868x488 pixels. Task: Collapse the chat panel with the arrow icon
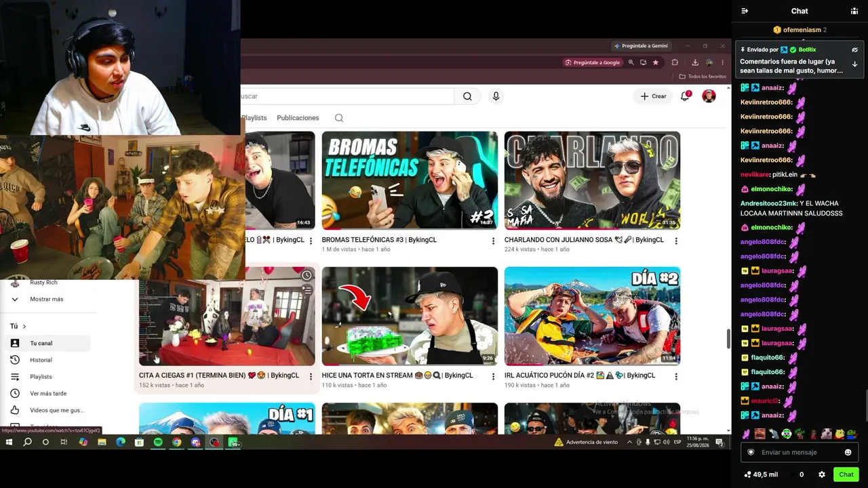(745, 11)
